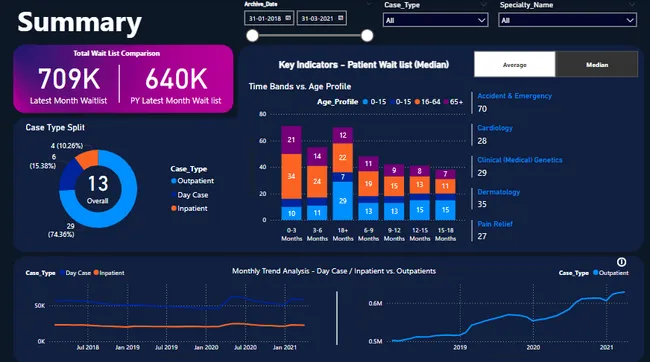650x362 pixels.
Task: Select the Pain Relief specialty
Action: tap(495, 224)
